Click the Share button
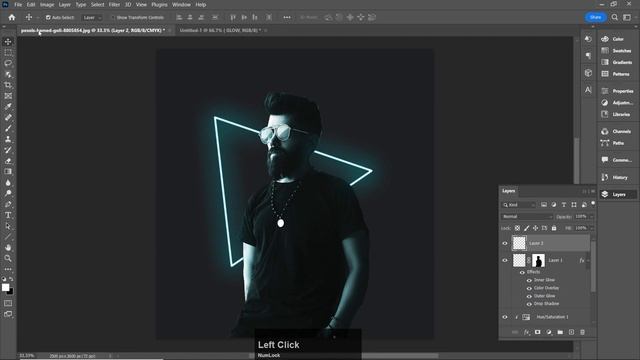The height and width of the screenshot is (360, 640). tap(596, 17)
